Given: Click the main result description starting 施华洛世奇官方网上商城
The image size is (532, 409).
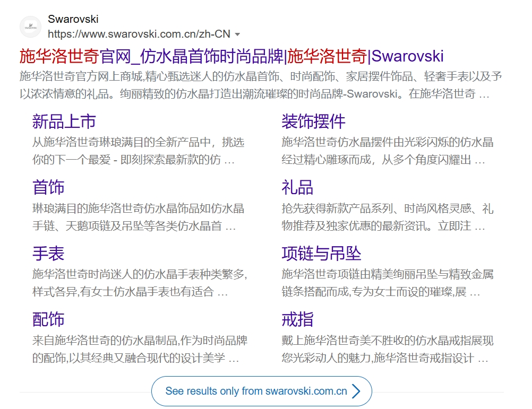Looking at the screenshot, I should [x=261, y=85].
